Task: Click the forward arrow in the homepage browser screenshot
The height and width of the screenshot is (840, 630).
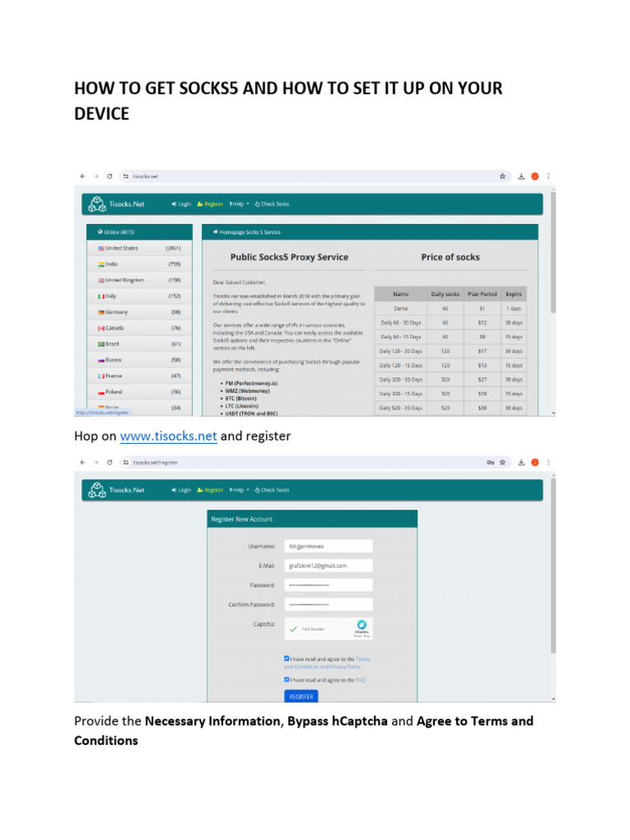Action: (96, 176)
